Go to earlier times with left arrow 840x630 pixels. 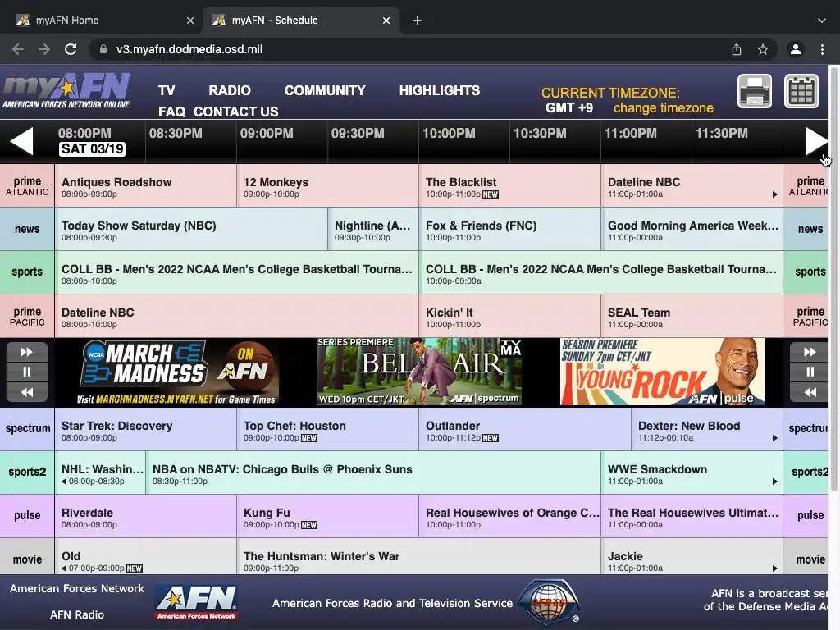click(21, 141)
